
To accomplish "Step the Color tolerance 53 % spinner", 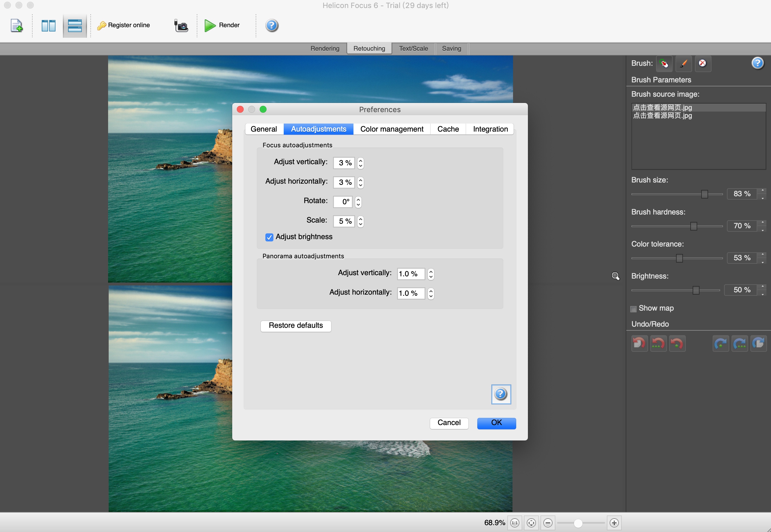I will point(762,258).
